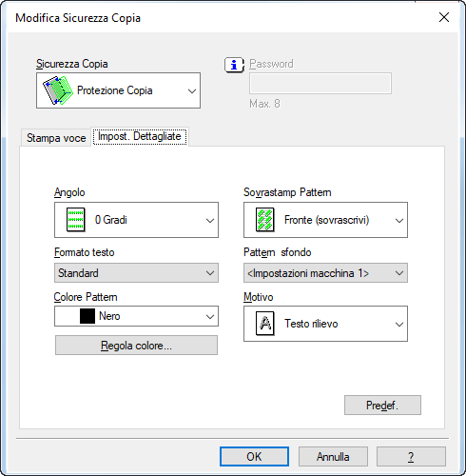Screen dimensions: 466x476
Task: Expand the Angolo dropdown arrow
Action: coord(210,220)
